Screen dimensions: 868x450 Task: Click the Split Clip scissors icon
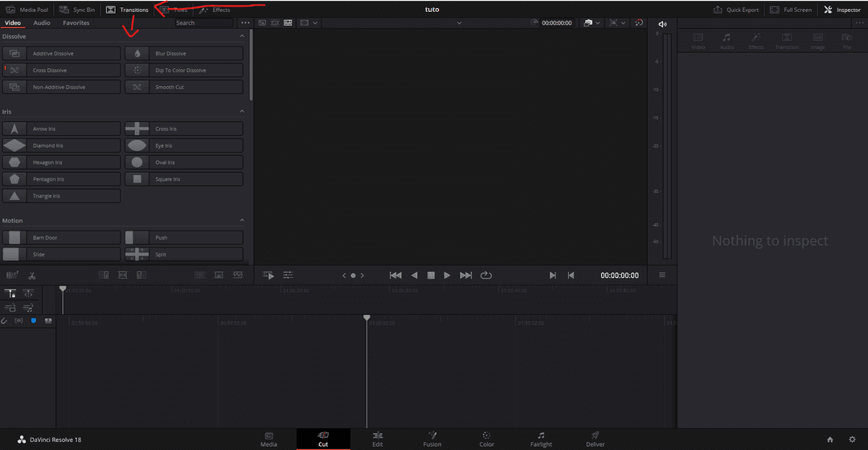pos(31,275)
